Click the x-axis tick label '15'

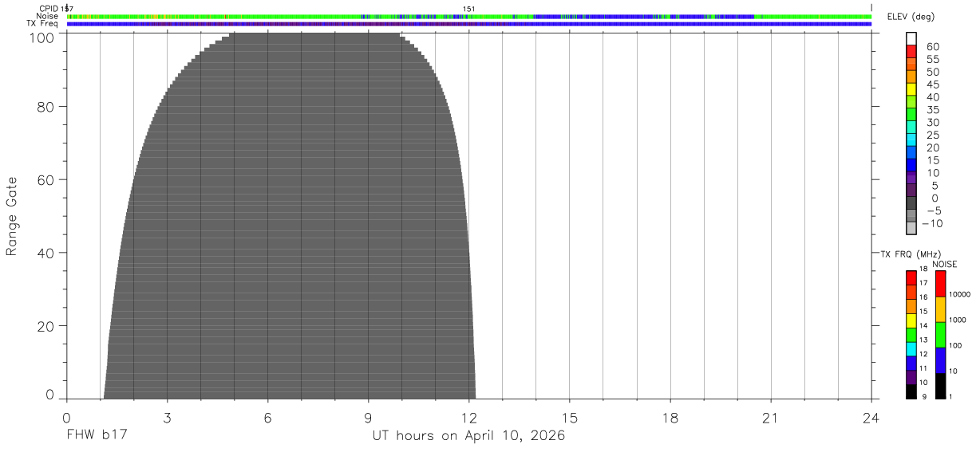569,419
